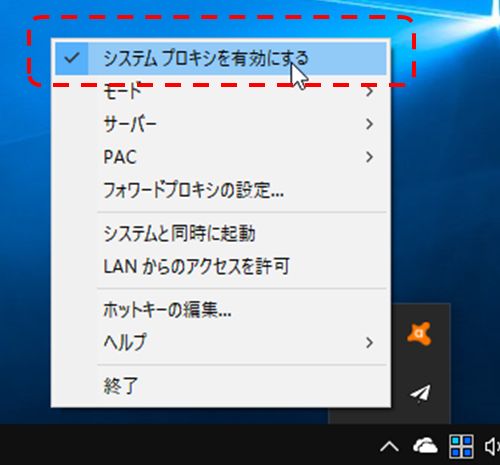Select 終了 to quit the app
The width and height of the screenshot is (500, 465).
coord(221,386)
